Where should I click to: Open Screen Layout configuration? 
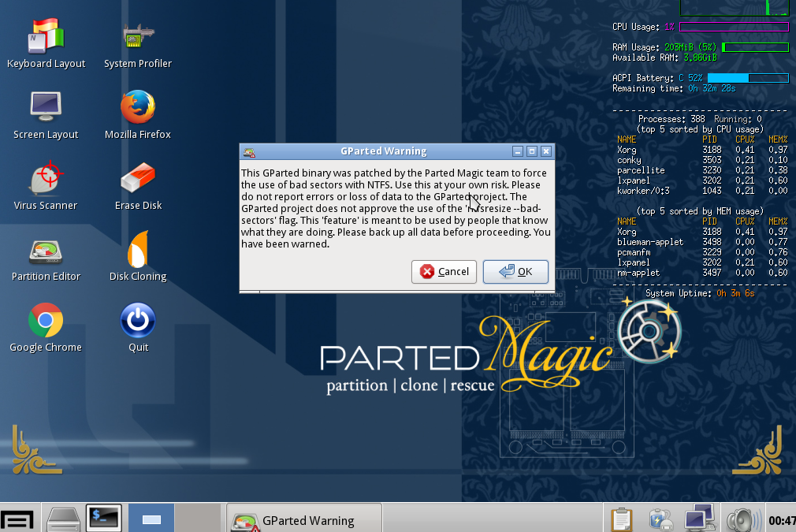(x=46, y=113)
